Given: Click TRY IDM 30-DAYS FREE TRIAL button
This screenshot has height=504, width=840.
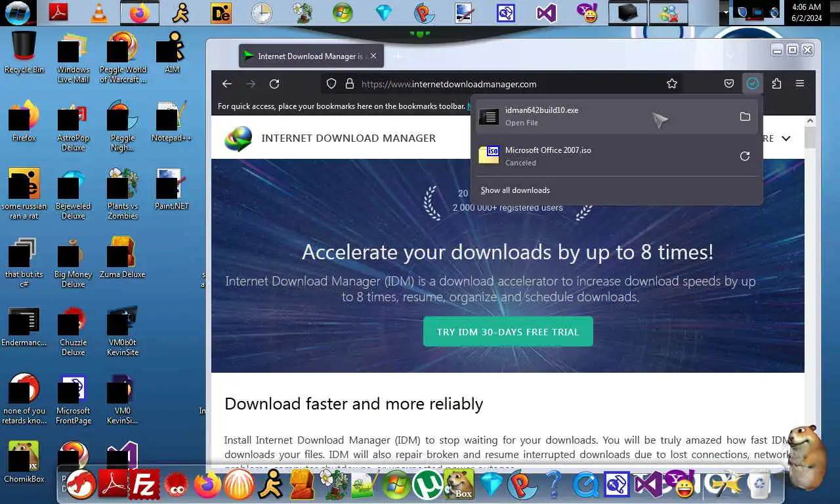Looking at the screenshot, I should pos(508,331).
